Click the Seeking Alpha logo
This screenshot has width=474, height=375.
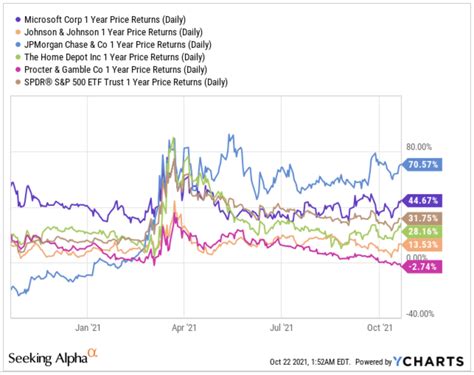[x=53, y=357]
